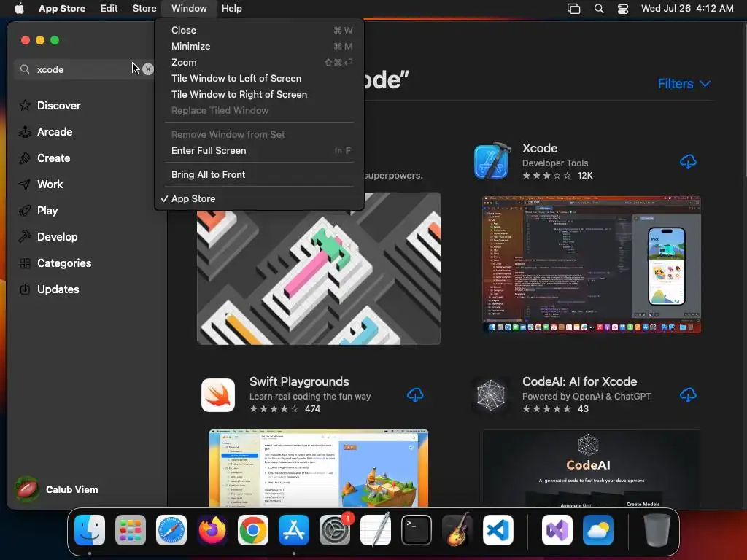The height and width of the screenshot is (560, 747).
Task: Open Categories section grid icon
Action: [25, 262]
